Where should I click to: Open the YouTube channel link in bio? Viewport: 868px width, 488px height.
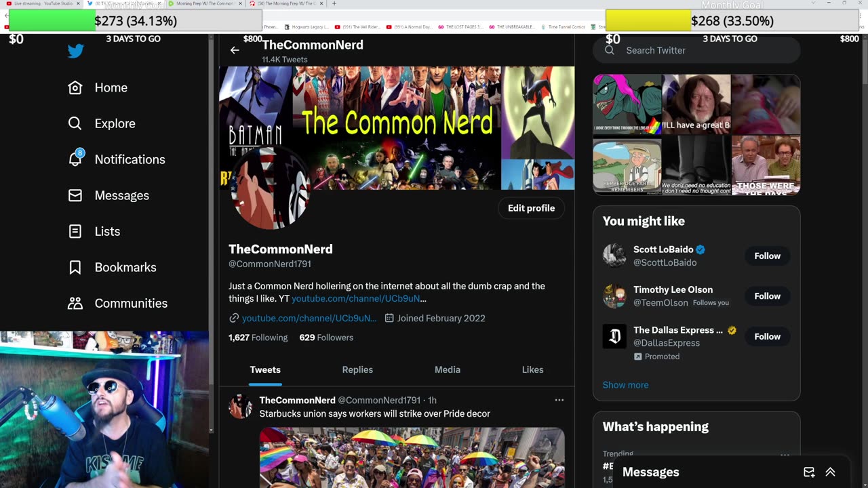pyautogui.click(x=359, y=298)
